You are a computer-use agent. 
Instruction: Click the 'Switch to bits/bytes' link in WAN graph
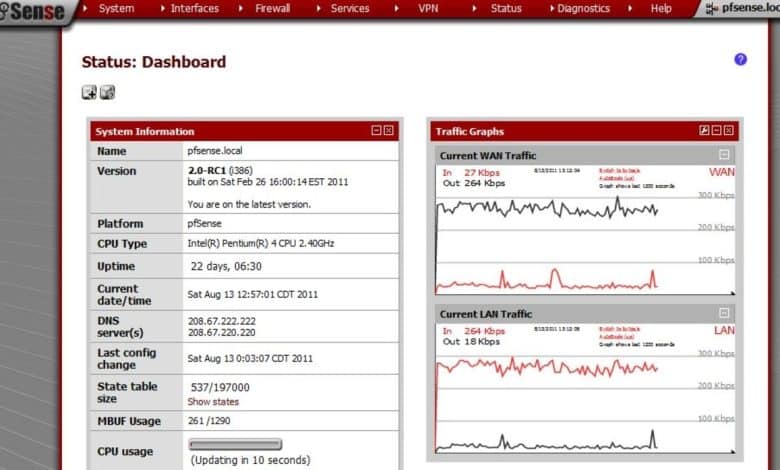click(619, 171)
